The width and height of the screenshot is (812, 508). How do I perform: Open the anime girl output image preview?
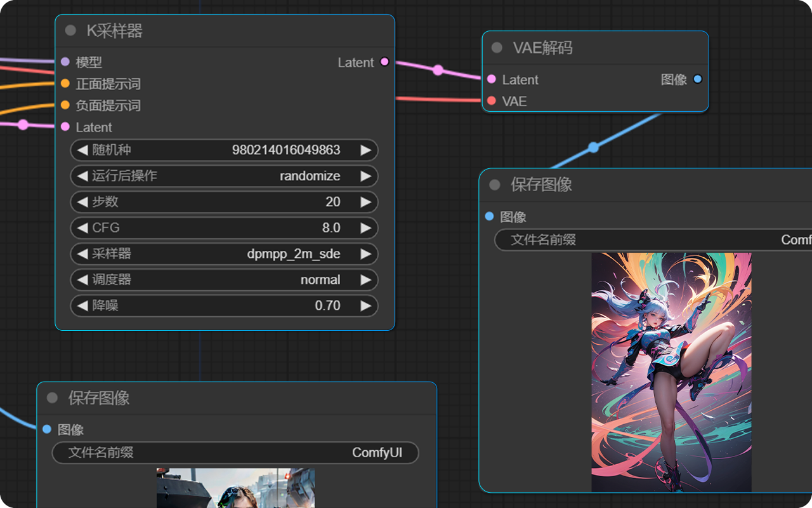pos(671,372)
